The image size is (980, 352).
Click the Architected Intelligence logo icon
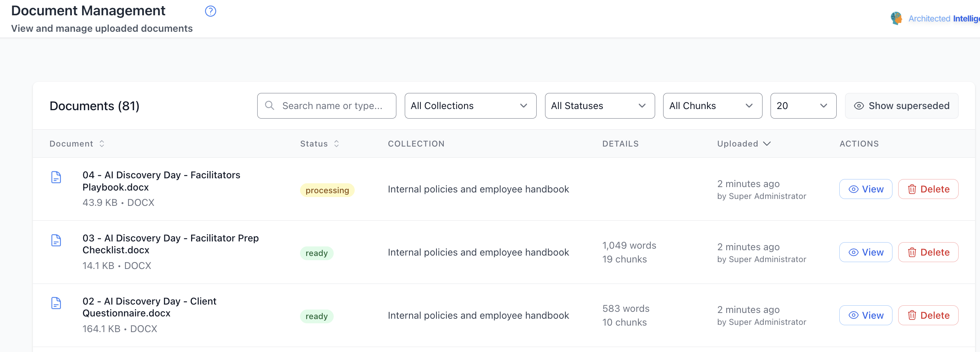click(x=896, y=18)
